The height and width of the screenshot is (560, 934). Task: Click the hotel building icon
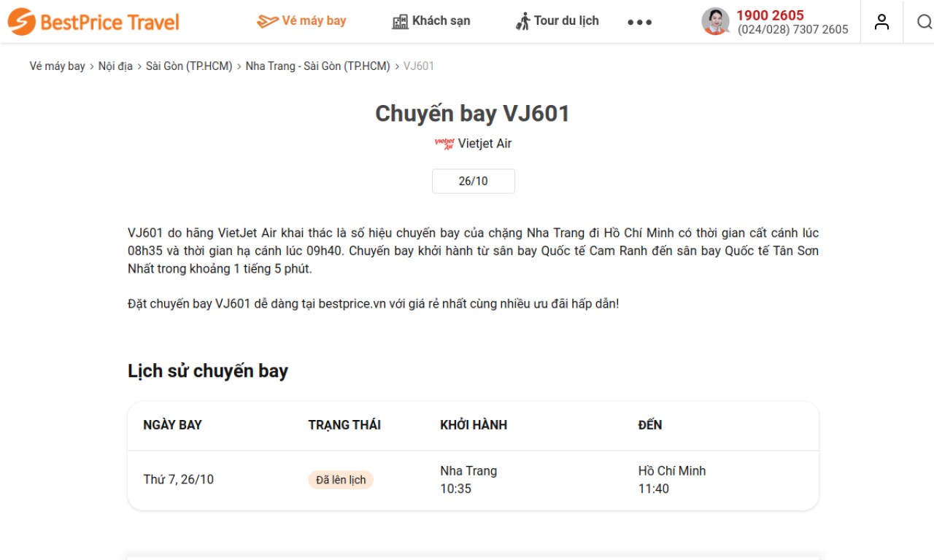[400, 22]
